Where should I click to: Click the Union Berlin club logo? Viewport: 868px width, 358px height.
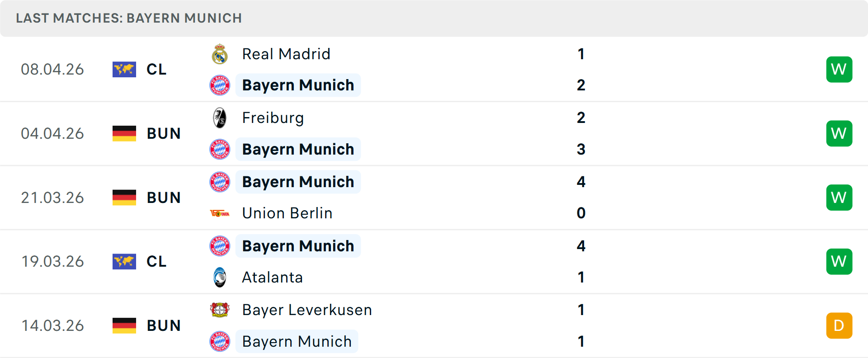[x=220, y=213]
